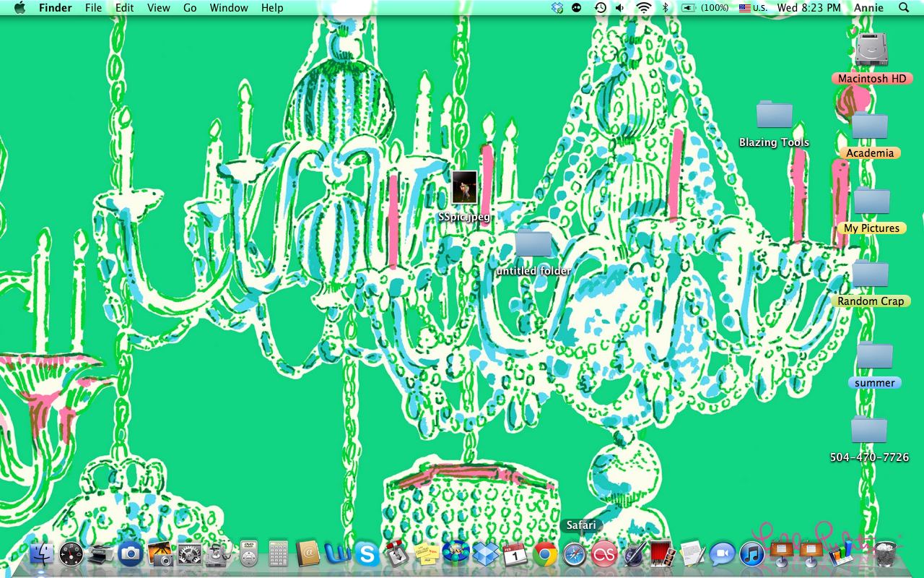Launch iTunes from the Dock
This screenshot has width=924, height=578.
tap(751, 555)
